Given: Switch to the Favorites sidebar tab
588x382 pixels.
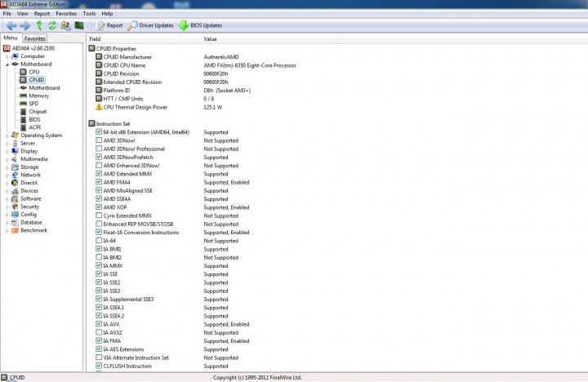Looking at the screenshot, I should click(35, 38).
